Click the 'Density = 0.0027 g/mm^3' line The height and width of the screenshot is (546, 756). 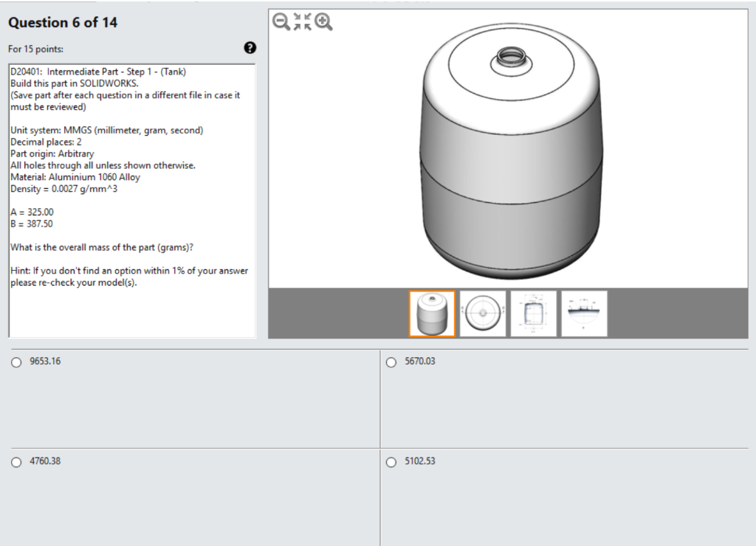click(x=63, y=189)
